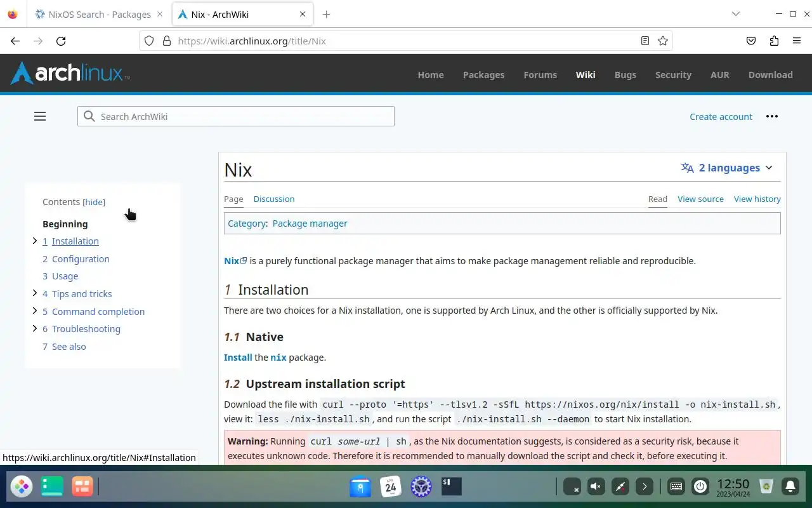Open the orange multitasking view taskbar icon
This screenshot has height=508, width=812.
pyautogui.click(x=82, y=486)
